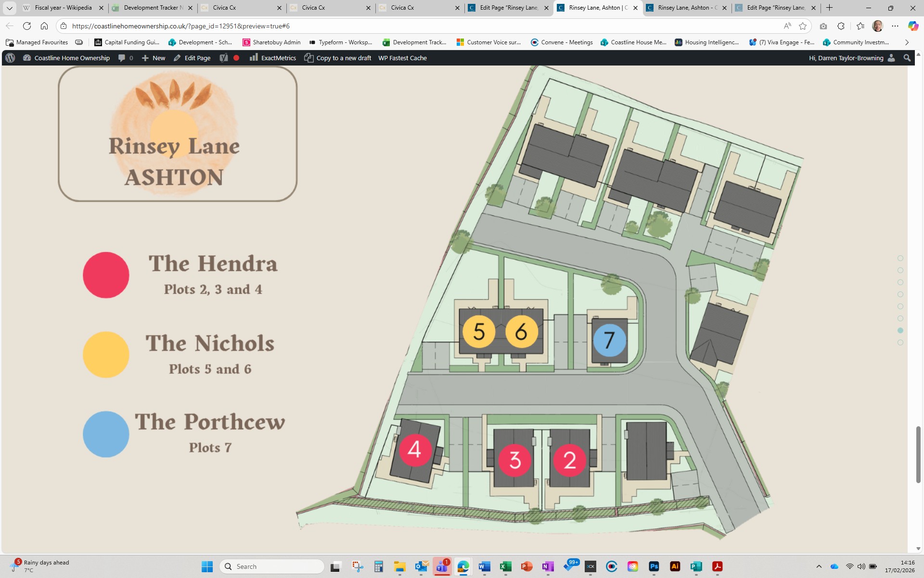The image size is (924, 578).
Task: Click the Edit Page admin bar link
Action: (192, 58)
